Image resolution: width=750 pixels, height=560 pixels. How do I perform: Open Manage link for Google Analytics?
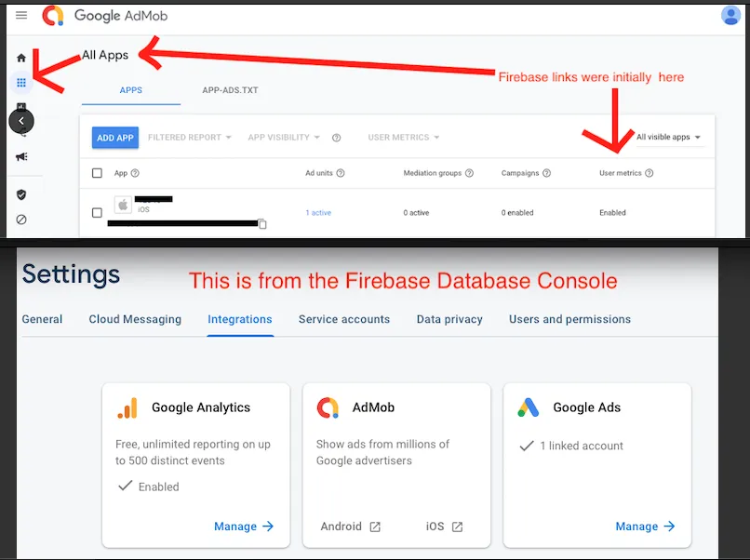(x=244, y=527)
